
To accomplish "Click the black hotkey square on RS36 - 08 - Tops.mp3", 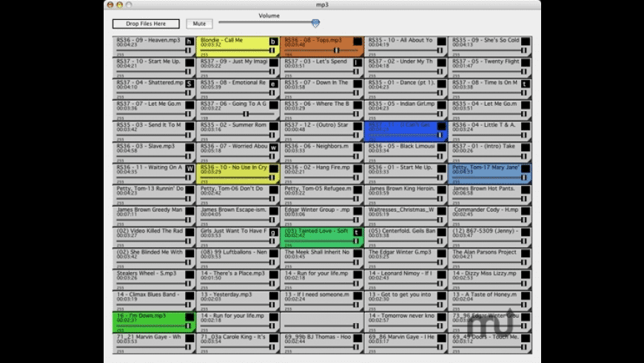I will pos(358,41).
